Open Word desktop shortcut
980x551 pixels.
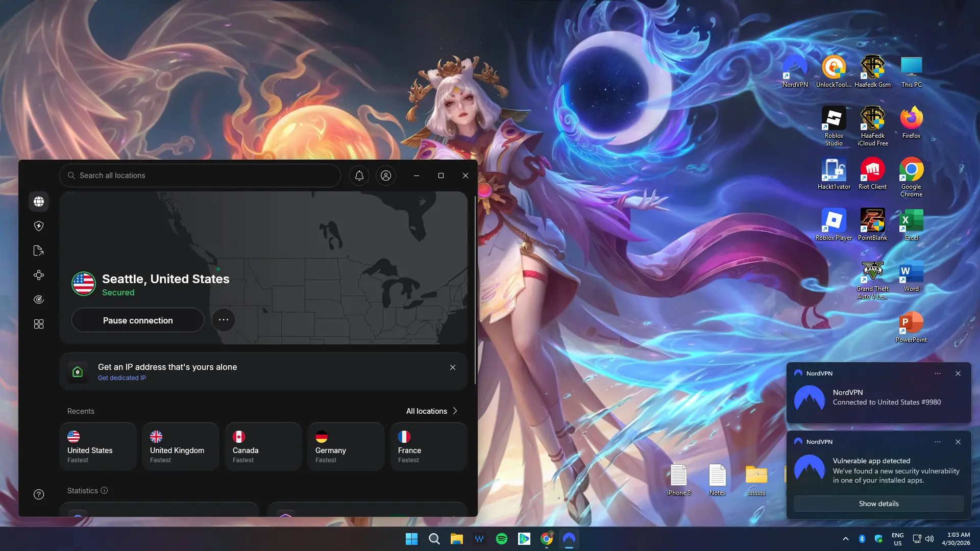point(912,275)
